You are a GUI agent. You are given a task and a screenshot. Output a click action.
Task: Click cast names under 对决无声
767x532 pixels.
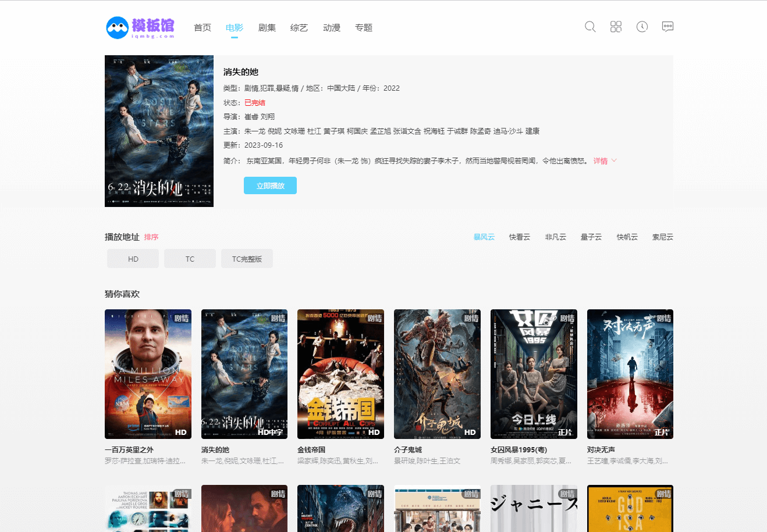click(628, 461)
